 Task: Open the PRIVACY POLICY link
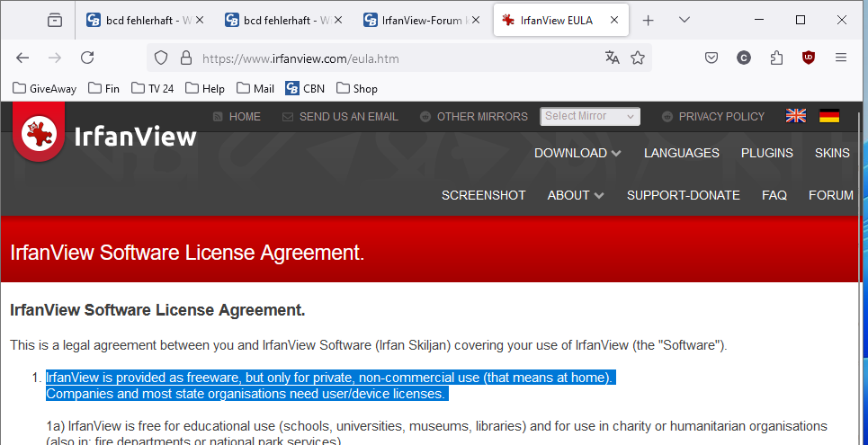pyautogui.click(x=713, y=117)
